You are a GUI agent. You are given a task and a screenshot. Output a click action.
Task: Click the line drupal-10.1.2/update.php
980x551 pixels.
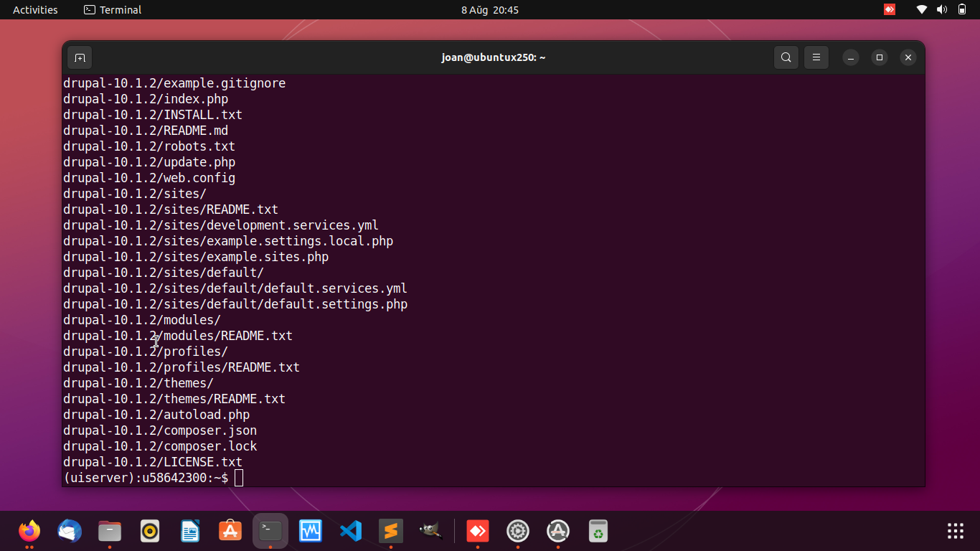coord(149,162)
